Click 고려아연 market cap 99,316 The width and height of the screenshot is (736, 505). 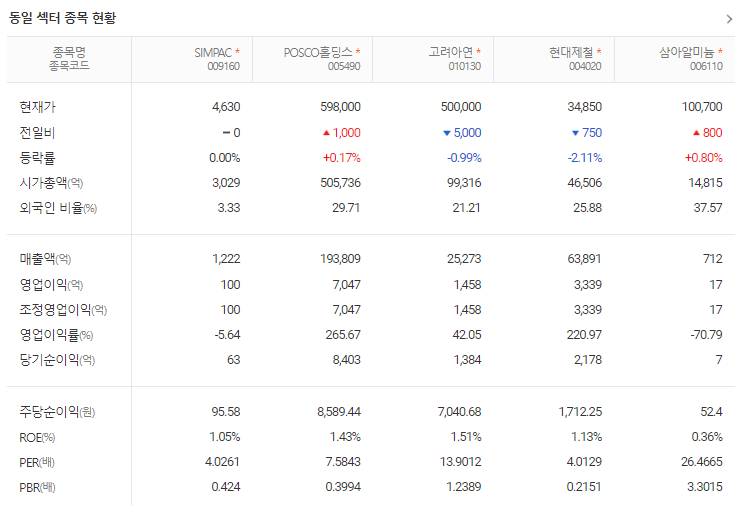464,183
